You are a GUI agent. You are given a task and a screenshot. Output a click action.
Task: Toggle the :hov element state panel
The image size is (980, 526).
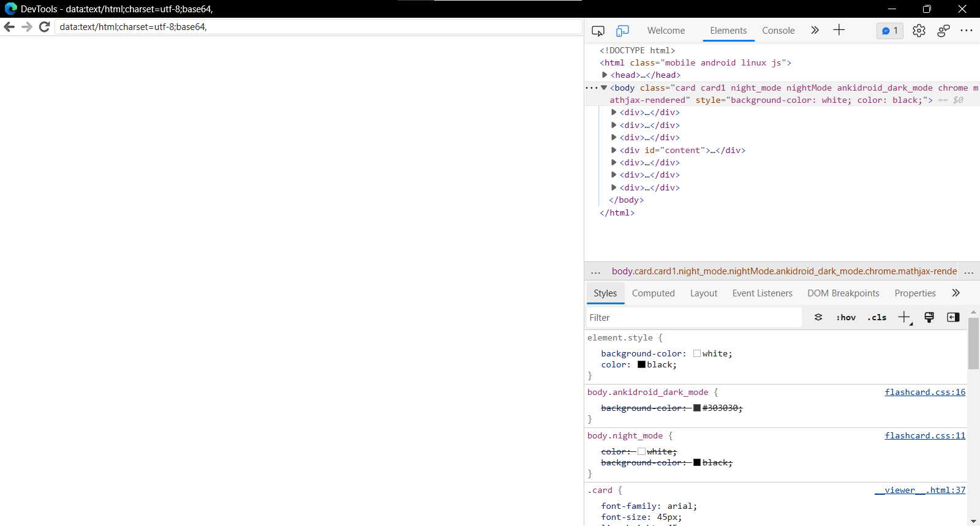846,317
